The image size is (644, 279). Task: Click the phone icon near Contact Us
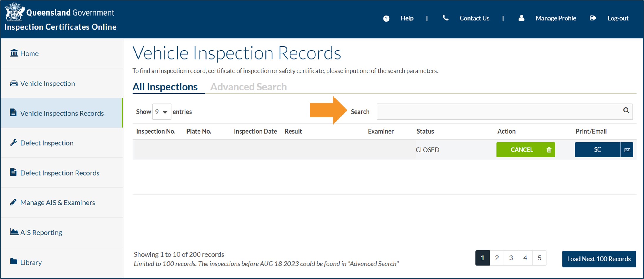pos(446,18)
